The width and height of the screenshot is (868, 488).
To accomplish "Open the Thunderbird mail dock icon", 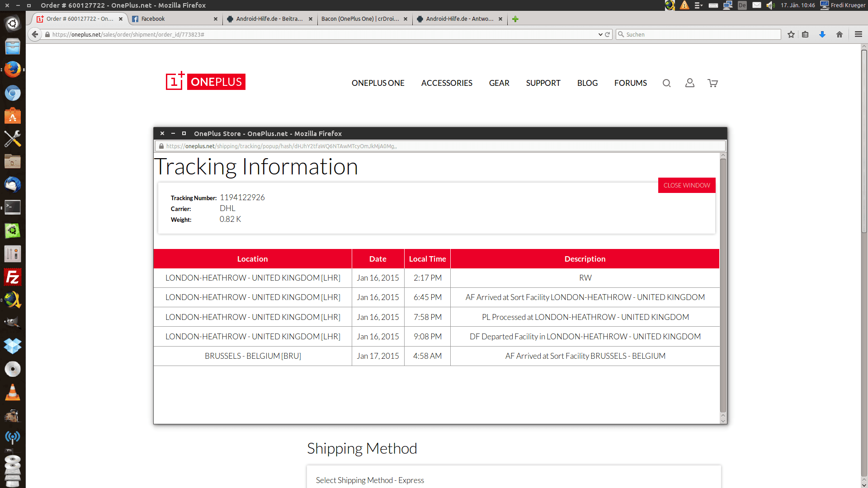I will (x=13, y=185).
